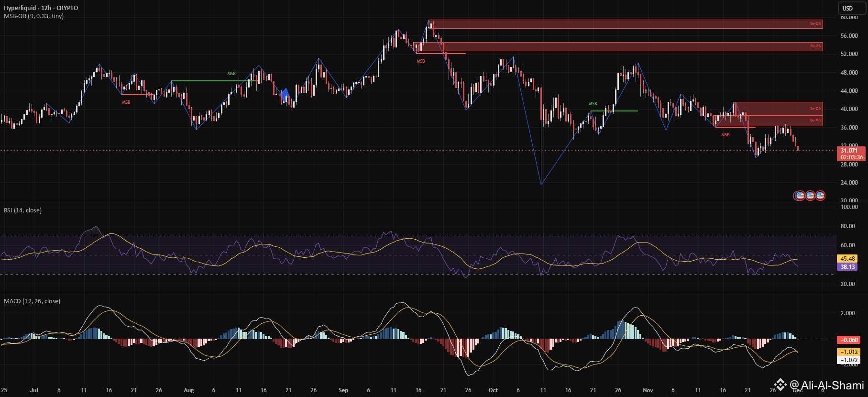This screenshot has height=397, width=868.
Task: Click the Binance logo in the watermark
Action: tap(780, 385)
